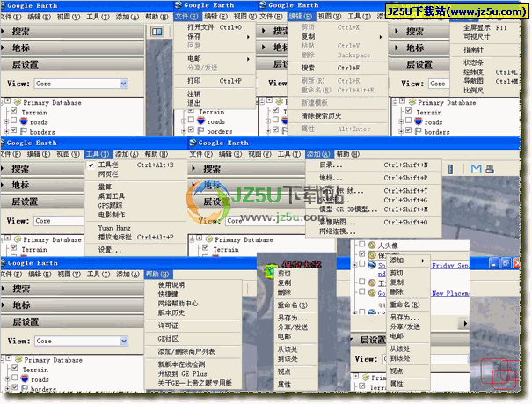Toggle the Terrain checkbox in the Help-menu window
Image resolution: width=532 pixels, height=404 pixels.
tap(15, 368)
